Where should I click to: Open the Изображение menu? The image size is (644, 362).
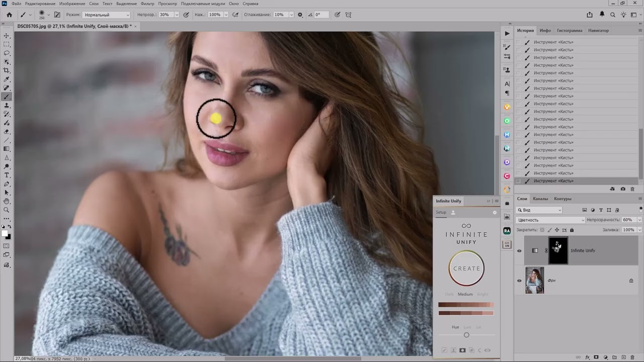72,4
